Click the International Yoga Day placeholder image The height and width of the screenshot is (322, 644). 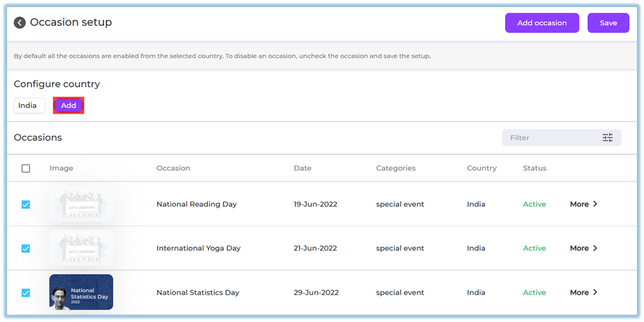81,248
